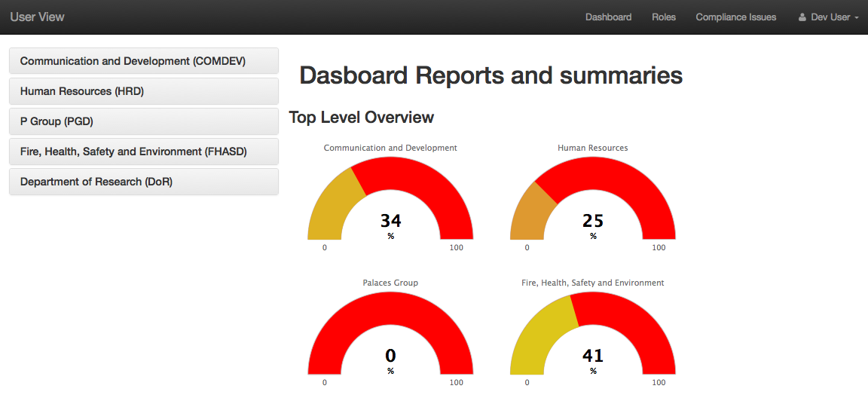Click the Palaces Group gauge title
The height and width of the screenshot is (401, 868).
[390, 283]
